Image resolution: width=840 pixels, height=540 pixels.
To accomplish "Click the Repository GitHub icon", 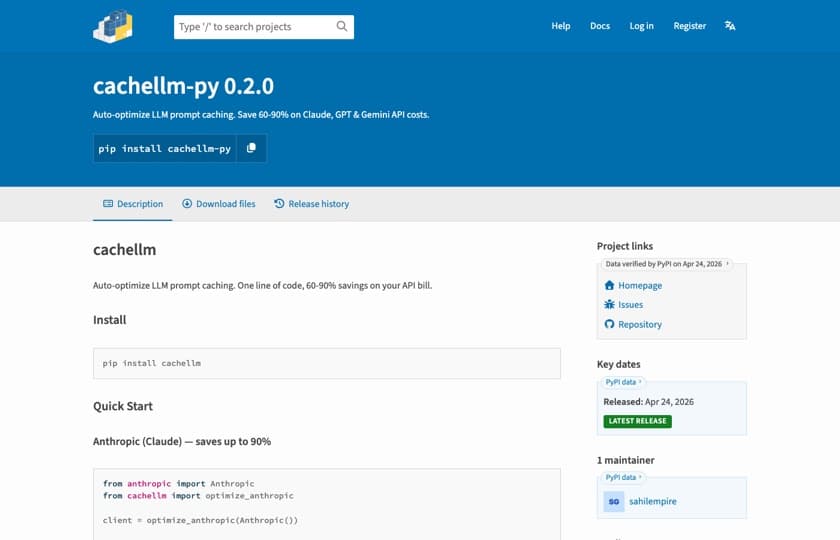I will [x=609, y=324].
